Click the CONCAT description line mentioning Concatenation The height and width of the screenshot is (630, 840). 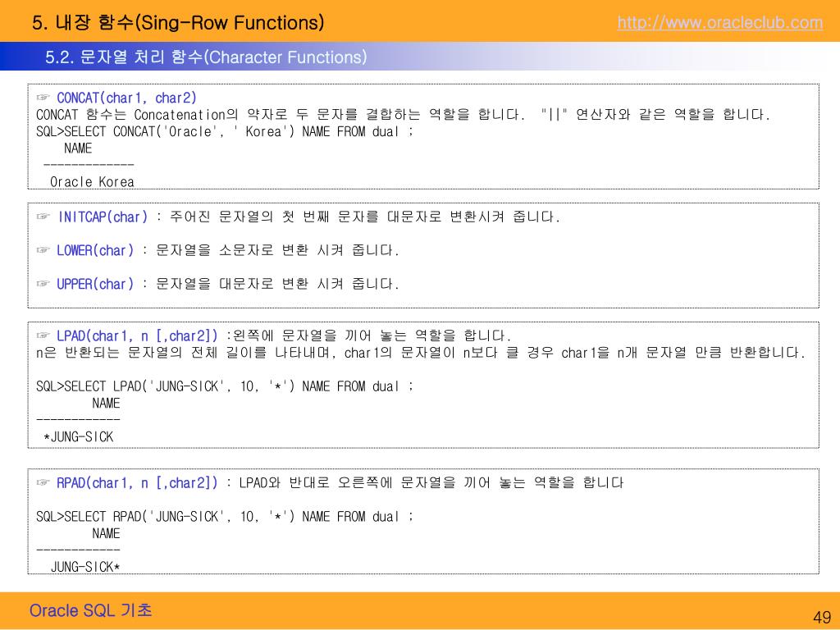pos(403,115)
